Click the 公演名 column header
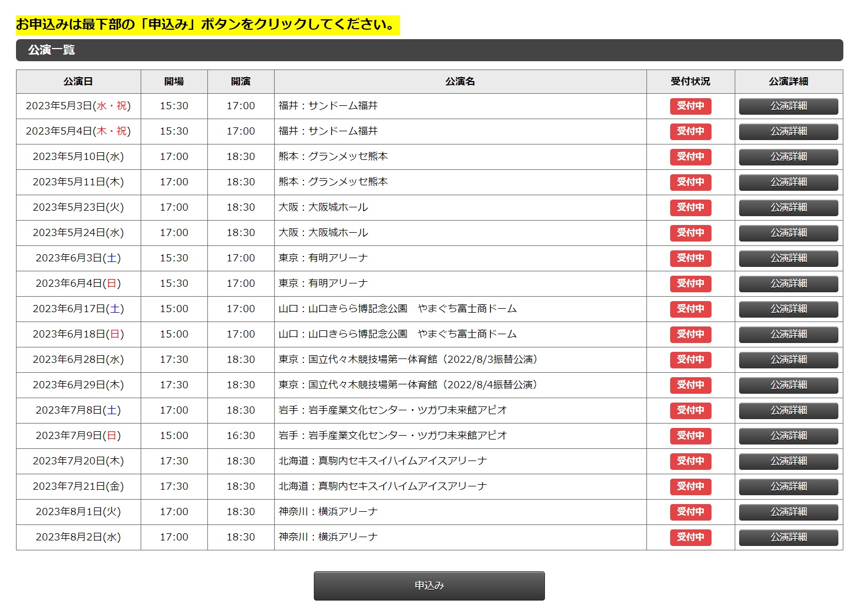 pos(461,82)
